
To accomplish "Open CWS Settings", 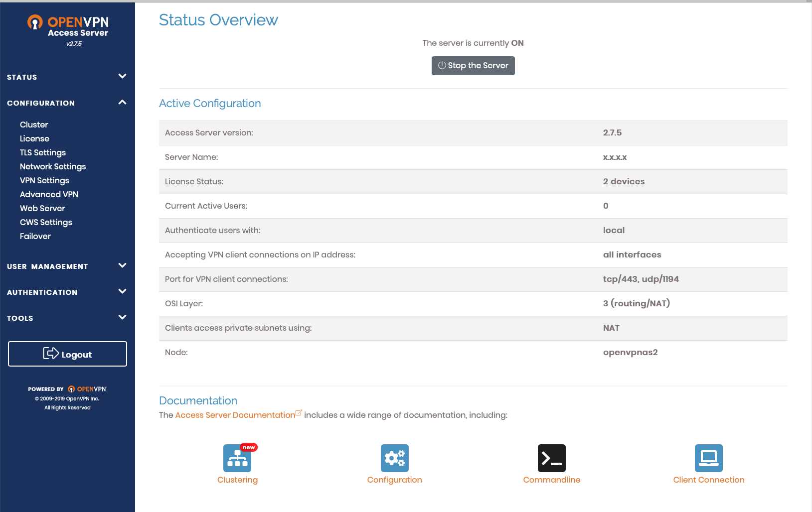I will 46,222.
